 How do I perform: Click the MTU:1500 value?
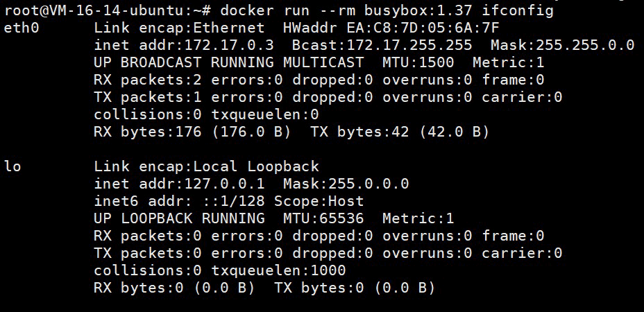click(418, 63)
